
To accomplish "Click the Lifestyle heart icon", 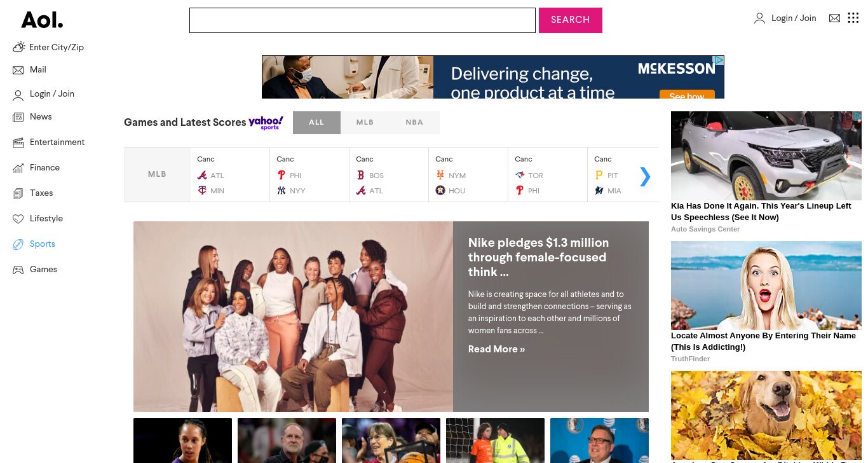I will click(18, 219).
